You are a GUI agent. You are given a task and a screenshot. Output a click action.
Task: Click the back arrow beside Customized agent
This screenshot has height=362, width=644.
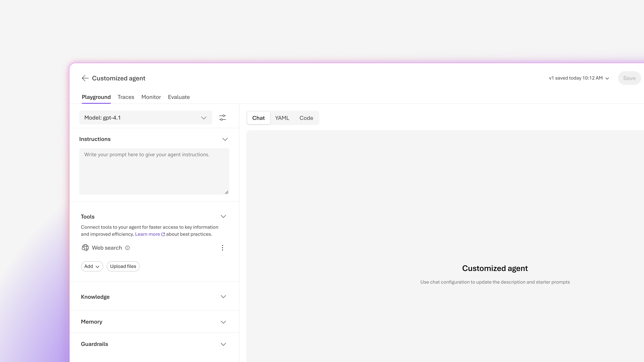tap(85, 78)
